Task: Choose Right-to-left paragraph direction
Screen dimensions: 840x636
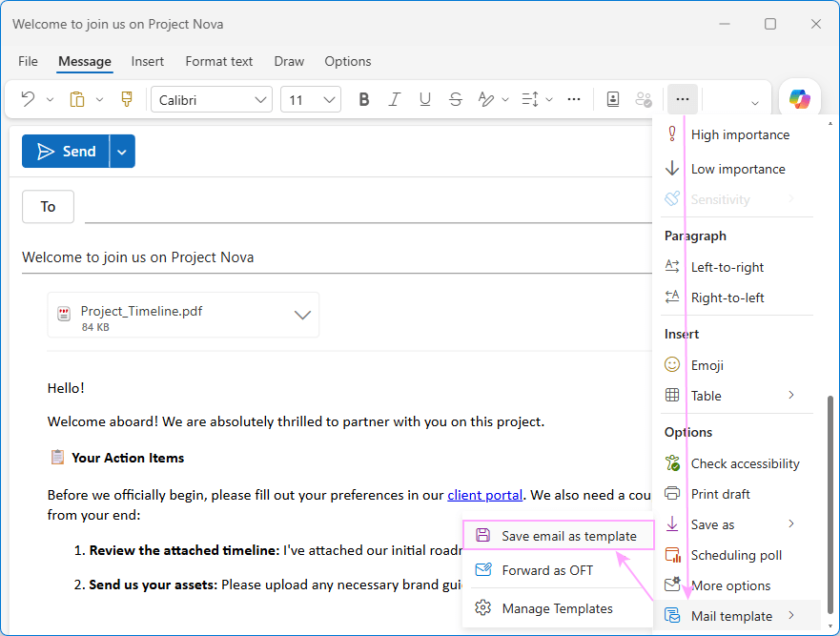Action: (737, 297)
